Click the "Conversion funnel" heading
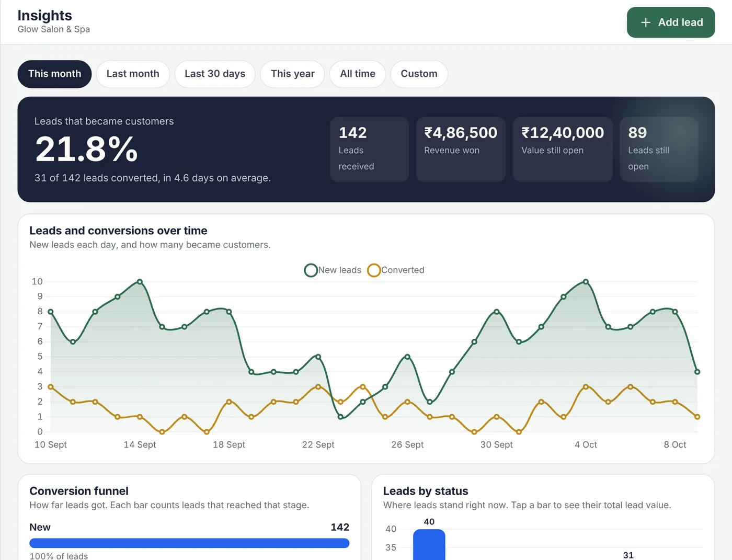The width and height of the screenshot is (732, 560). (79, 491)
